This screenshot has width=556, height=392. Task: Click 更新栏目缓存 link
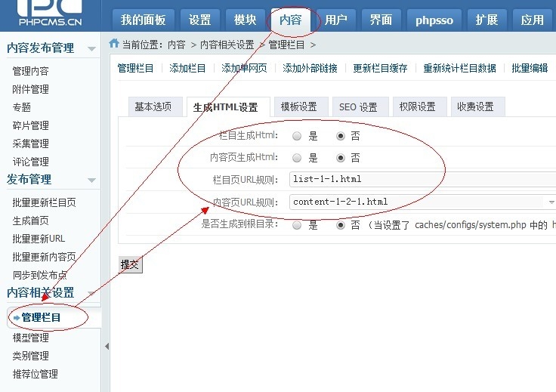pyautogui.click(x=380, y=68)
